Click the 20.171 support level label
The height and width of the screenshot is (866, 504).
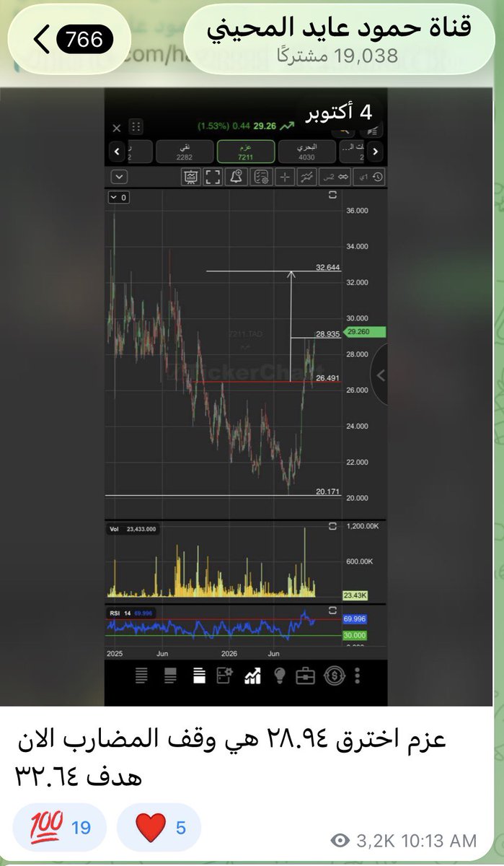[x=327, y=491]
